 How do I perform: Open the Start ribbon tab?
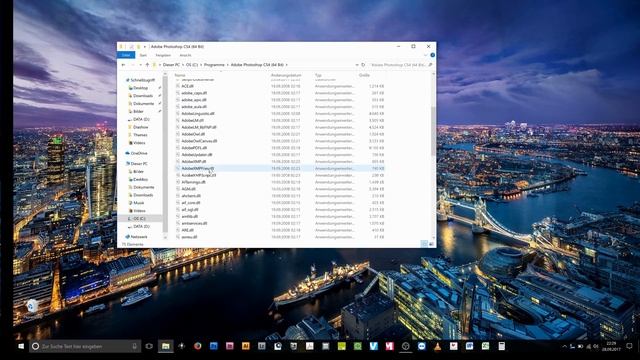point(143,55)
